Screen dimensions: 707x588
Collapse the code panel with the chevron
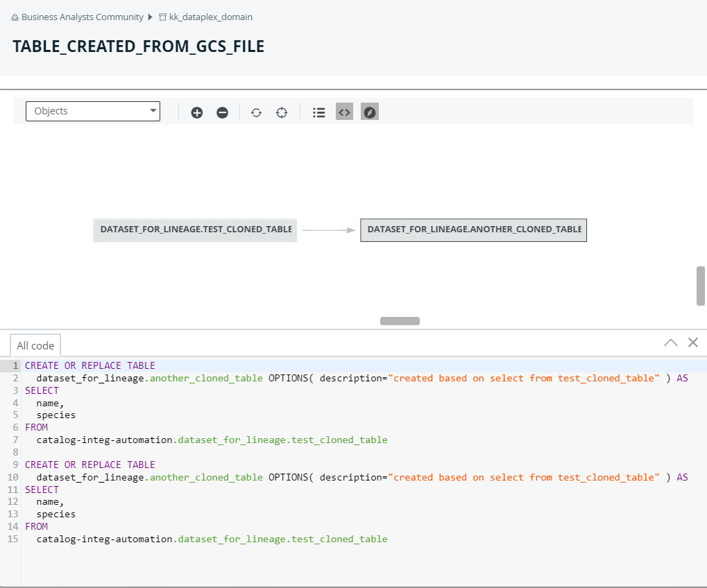[671, 343]
